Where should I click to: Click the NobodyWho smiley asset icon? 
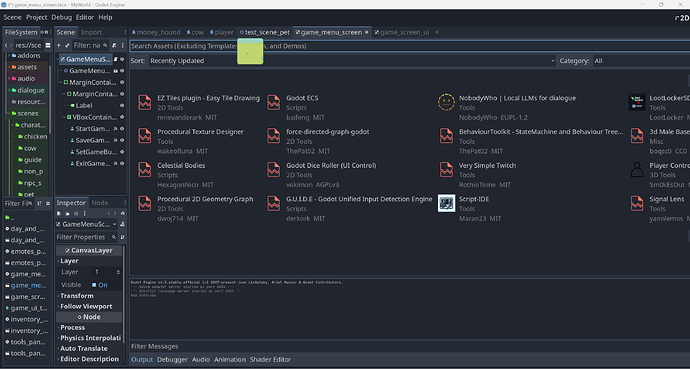[x=446, y=102]
